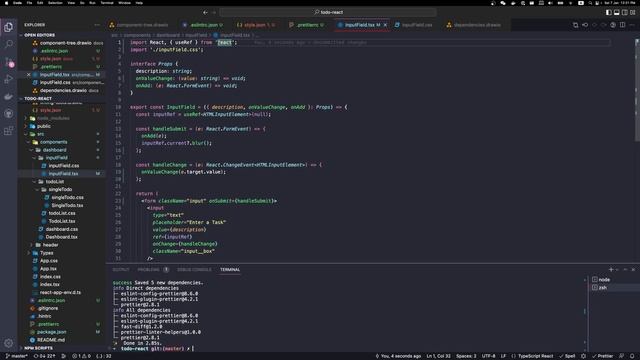640x360 pixels.
Task: Open the Customize Layout icon in the title bar
Action: pos(633,12)
